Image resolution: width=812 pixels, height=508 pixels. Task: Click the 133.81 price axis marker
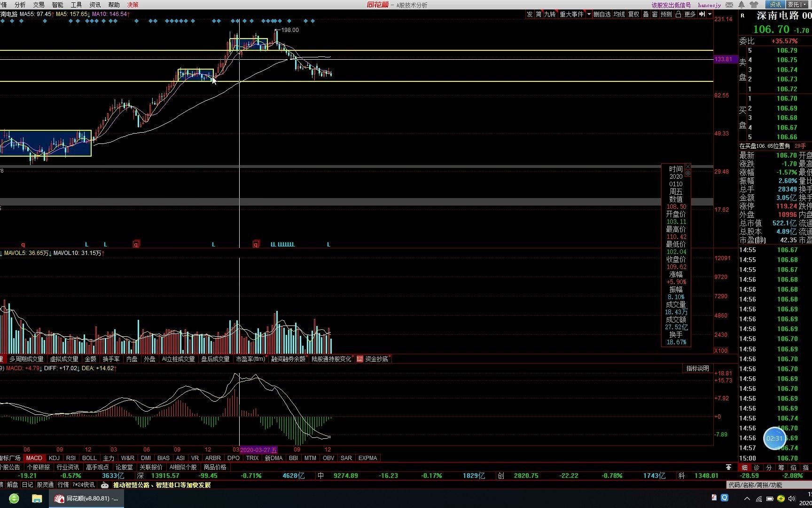tap(726, 59)
